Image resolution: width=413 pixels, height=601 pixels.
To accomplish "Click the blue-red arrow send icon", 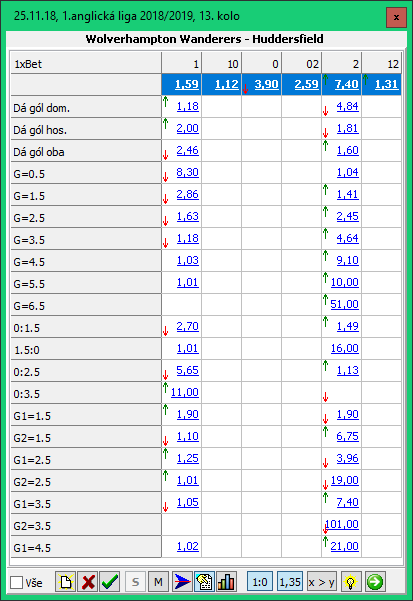I will (x=182, y=582).
